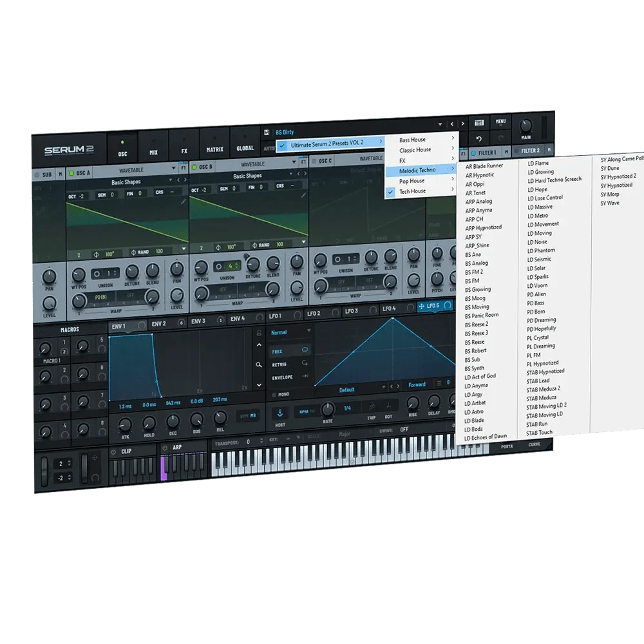Viewport: 644px width, 644px height.
Task: Go to the next preset arrow
Action: point(464,124)
